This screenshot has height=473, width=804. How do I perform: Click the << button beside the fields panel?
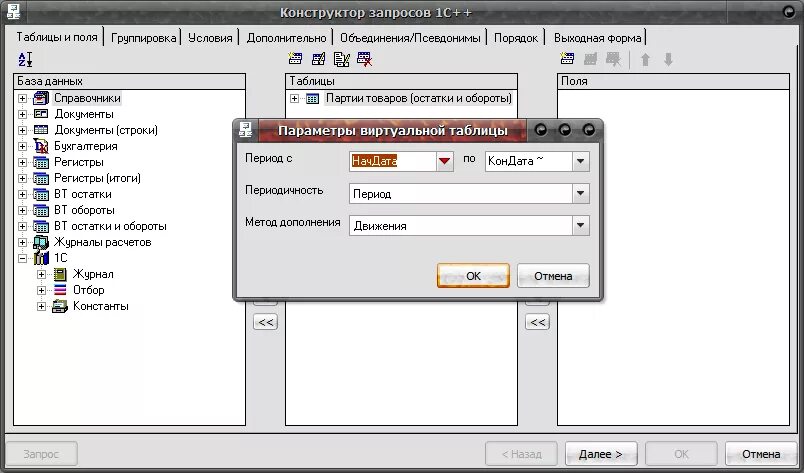point(537,322)
